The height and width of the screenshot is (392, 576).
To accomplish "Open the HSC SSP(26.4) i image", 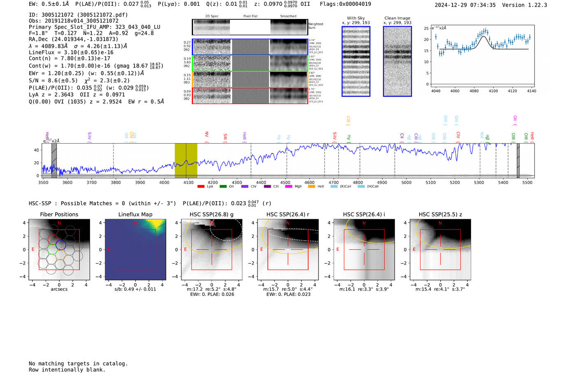I will (364, 249).
